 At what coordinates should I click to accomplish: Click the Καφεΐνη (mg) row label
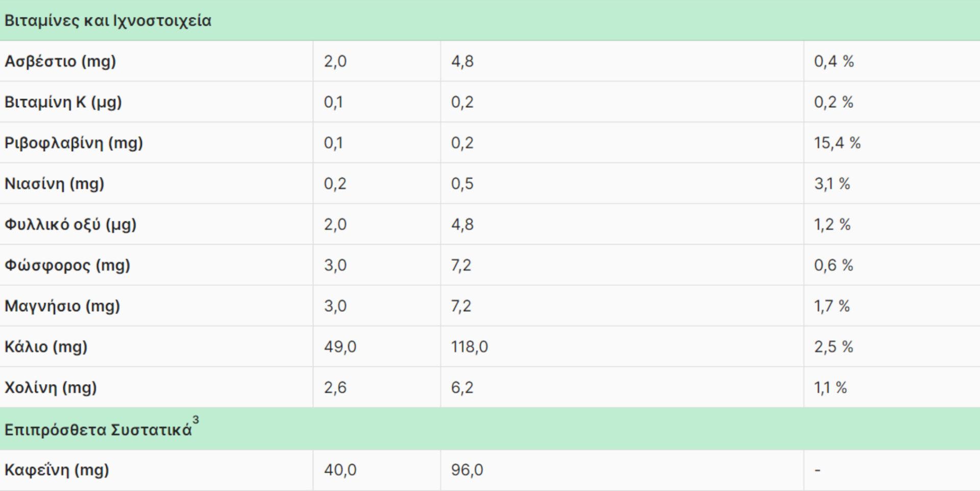click(57, 470)
